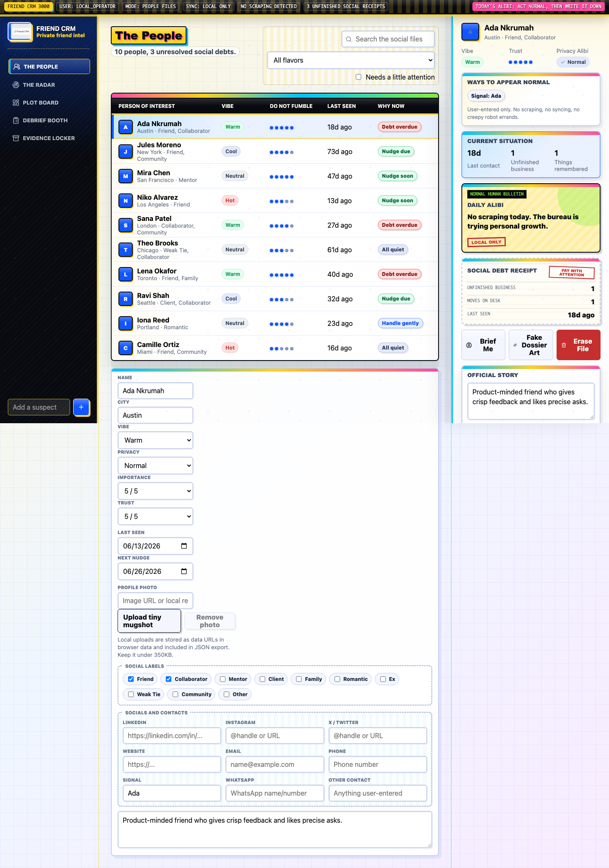Check the Weak Tie social label
Image resolution: width=609 pixels, height=868 pixels.
pyautogui.click(x=131, y=694)
